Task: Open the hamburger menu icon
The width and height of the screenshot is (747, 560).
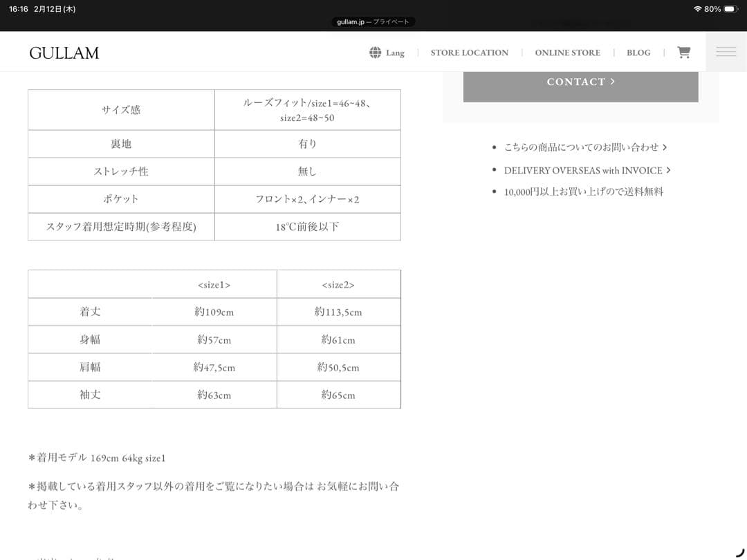Action: coord(726,52)
